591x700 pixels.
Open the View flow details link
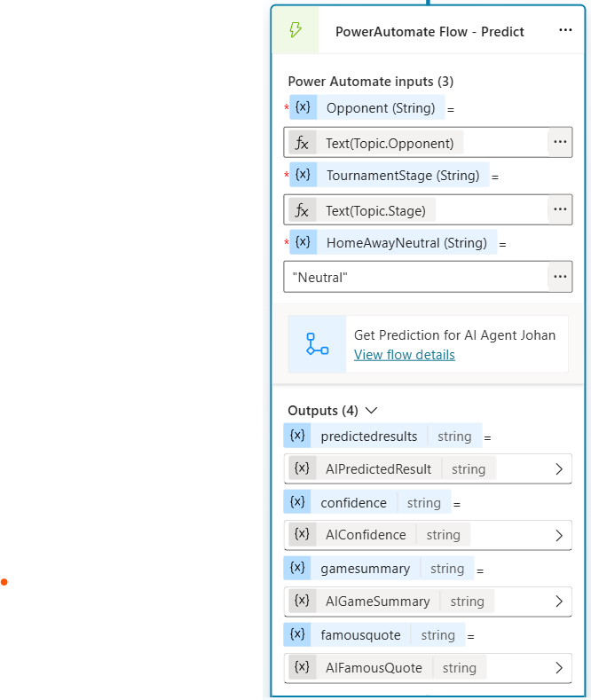pyautogui.click(x=405, y=355)
